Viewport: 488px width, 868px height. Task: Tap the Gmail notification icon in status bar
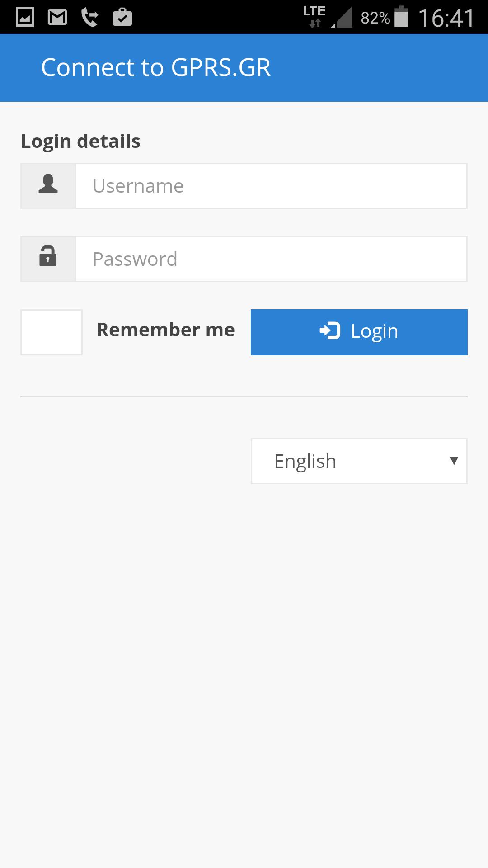(x=57, y=18)
